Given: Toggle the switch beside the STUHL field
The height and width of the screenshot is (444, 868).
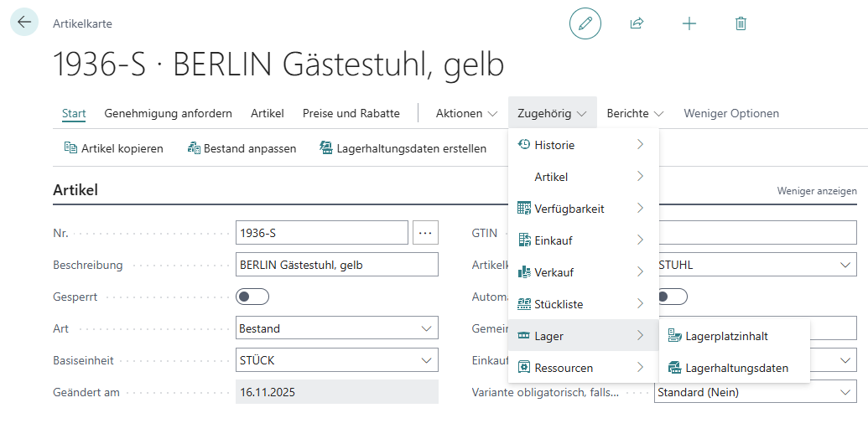Looking at the screenshot, I should tap(671, 297).
